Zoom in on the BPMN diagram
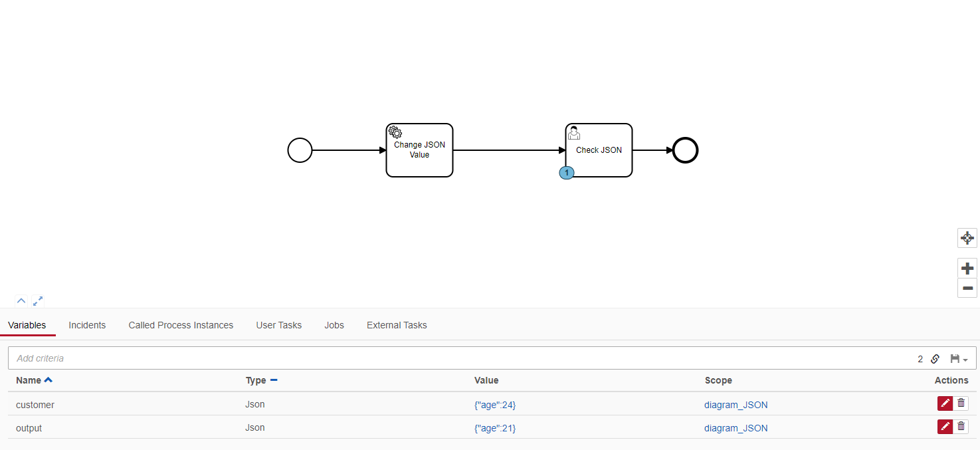 click(967, 269)
